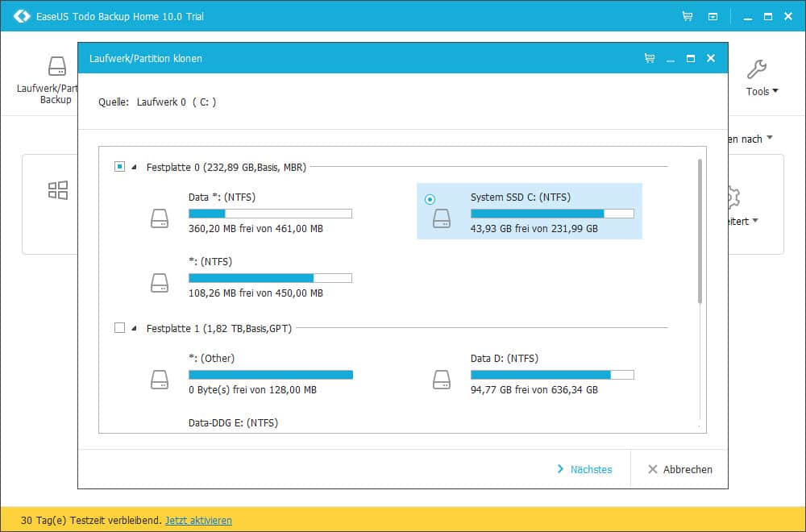Click the usage bar of 450,00 MB *: (NTFS)
Screen dimensions: 806x532
[270, 278]
